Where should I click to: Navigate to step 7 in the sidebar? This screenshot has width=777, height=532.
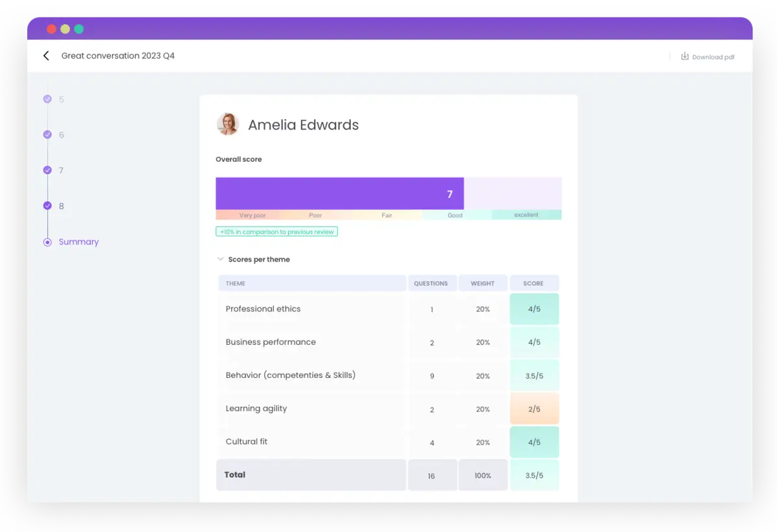pyautogui.click(x=60, y=170)
